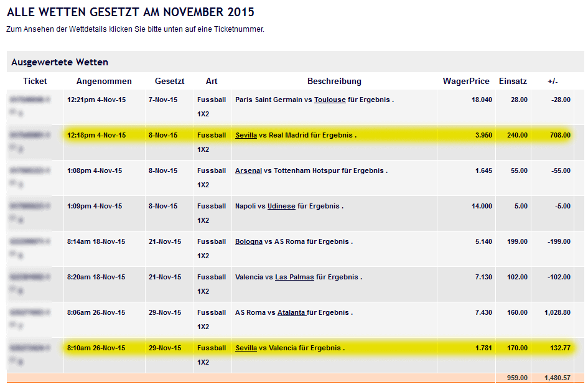Click the +/- column header
This screenshot has width=588, height=387.
coord(553,82)
